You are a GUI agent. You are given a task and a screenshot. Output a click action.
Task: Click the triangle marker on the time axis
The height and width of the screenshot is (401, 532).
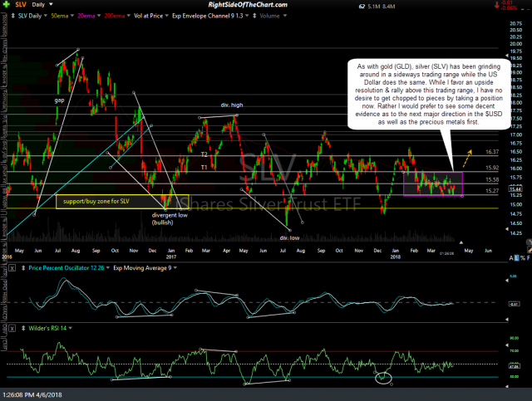(x=461, y=242)
